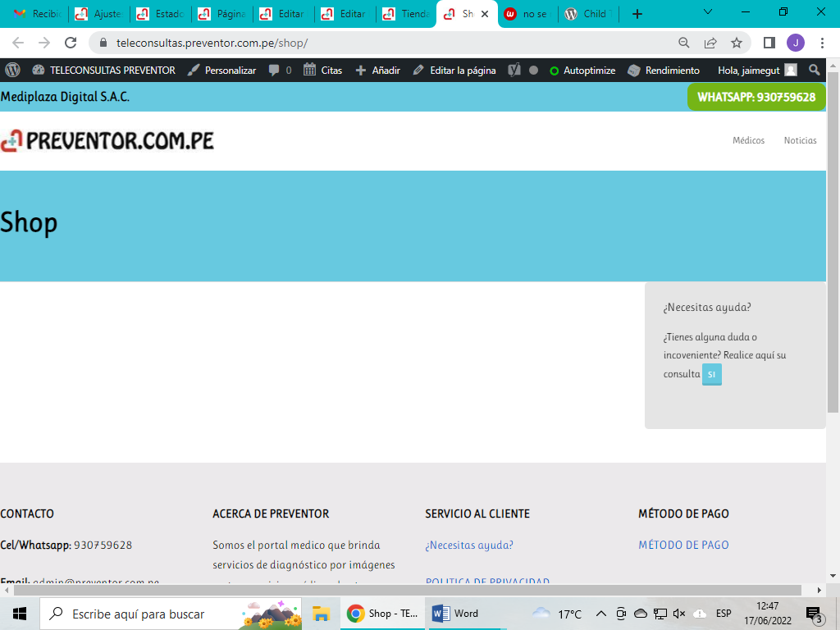The height and width of the screenshot is (630, 840).
Task: Open the Noticias navigation link
Action: (800, 140)
